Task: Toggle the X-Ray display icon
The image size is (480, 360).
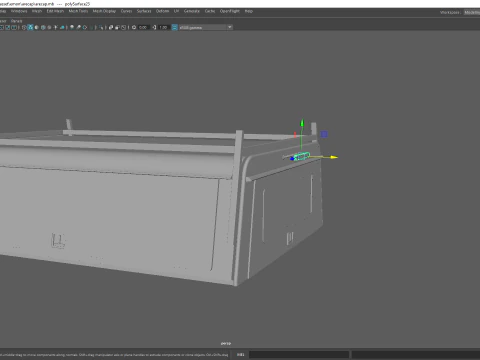Action: (111, 27)
